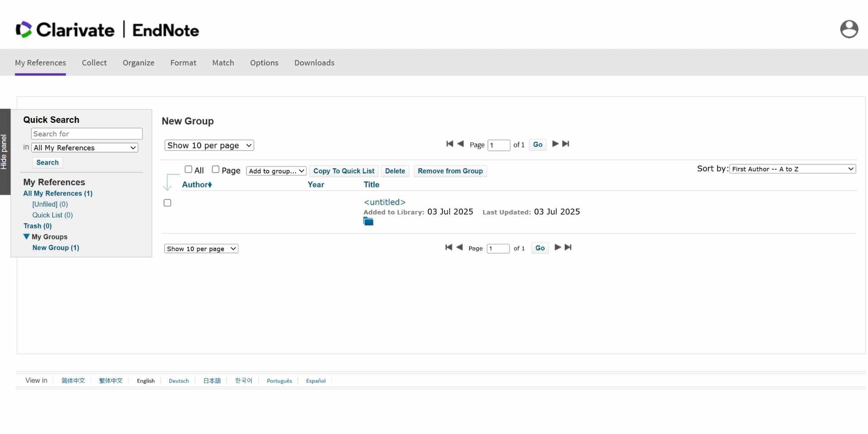Viewport: 868px width, 434px height.
Task: Jump to last page using top pagination icon
Action: coord(566,144)
